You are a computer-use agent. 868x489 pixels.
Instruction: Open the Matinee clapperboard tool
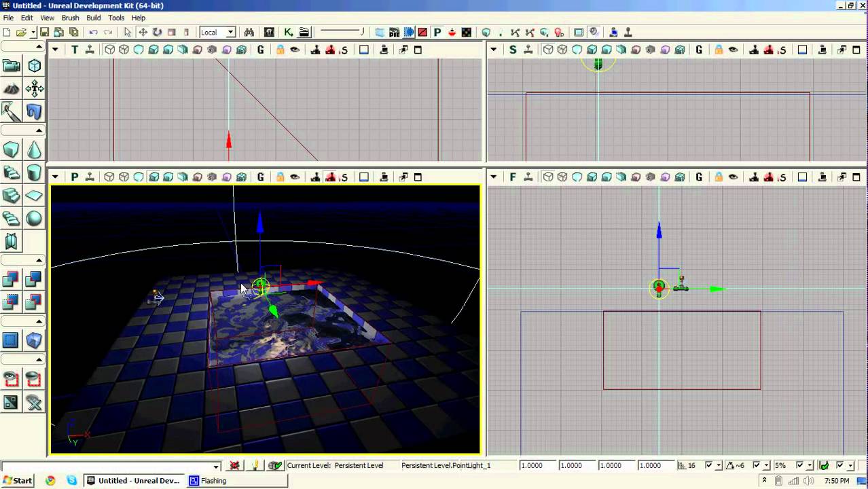pyautogui.click(x=304, y=32)
